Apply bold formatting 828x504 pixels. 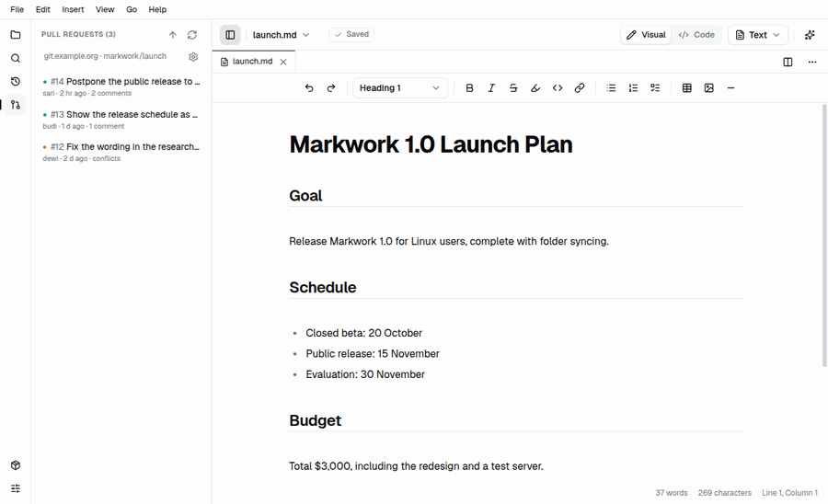tap(469, 88)
